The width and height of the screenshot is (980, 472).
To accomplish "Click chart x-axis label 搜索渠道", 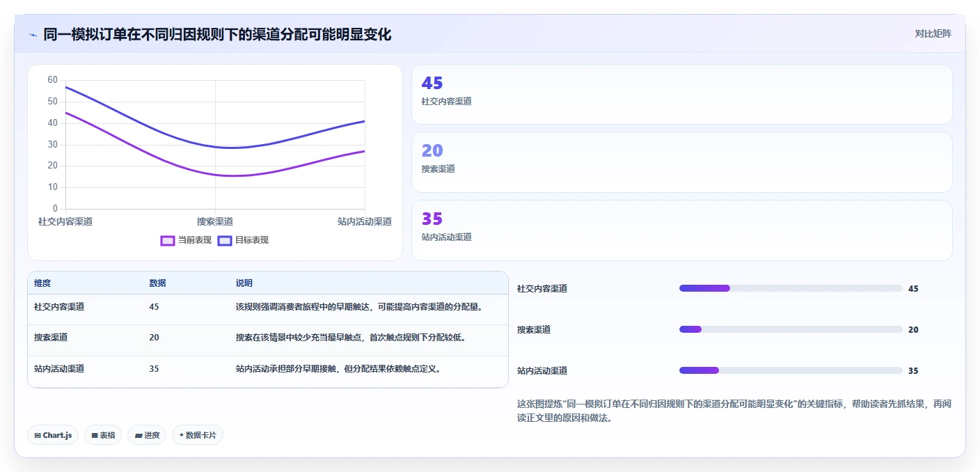I will click(215, 221).
